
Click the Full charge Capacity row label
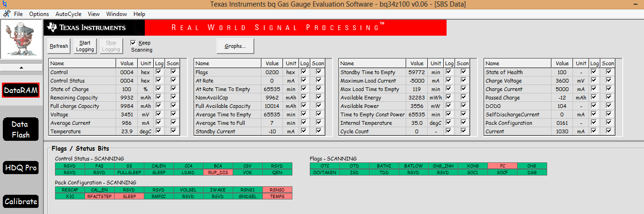[x=74, y=106]
